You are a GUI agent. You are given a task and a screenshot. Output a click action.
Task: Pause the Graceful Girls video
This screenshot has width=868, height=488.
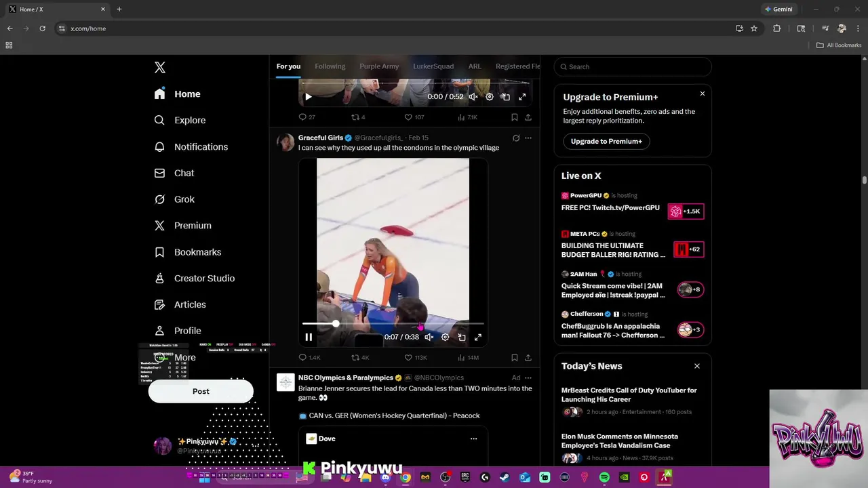point(309,337)
